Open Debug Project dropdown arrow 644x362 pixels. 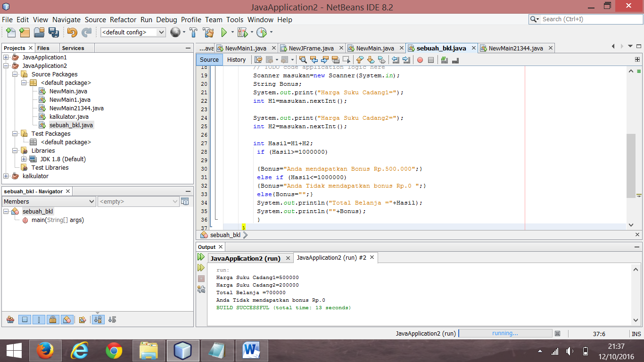(x=252, y=33)
